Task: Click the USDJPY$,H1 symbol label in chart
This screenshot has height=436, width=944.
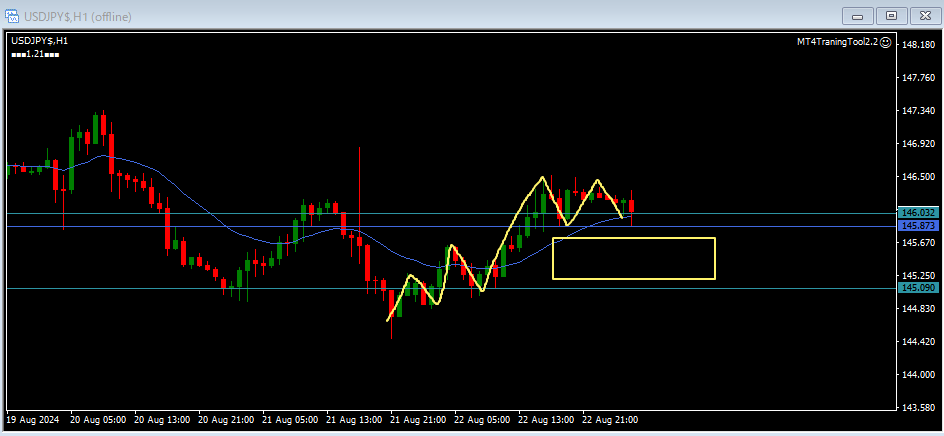Action: point(39,40)
